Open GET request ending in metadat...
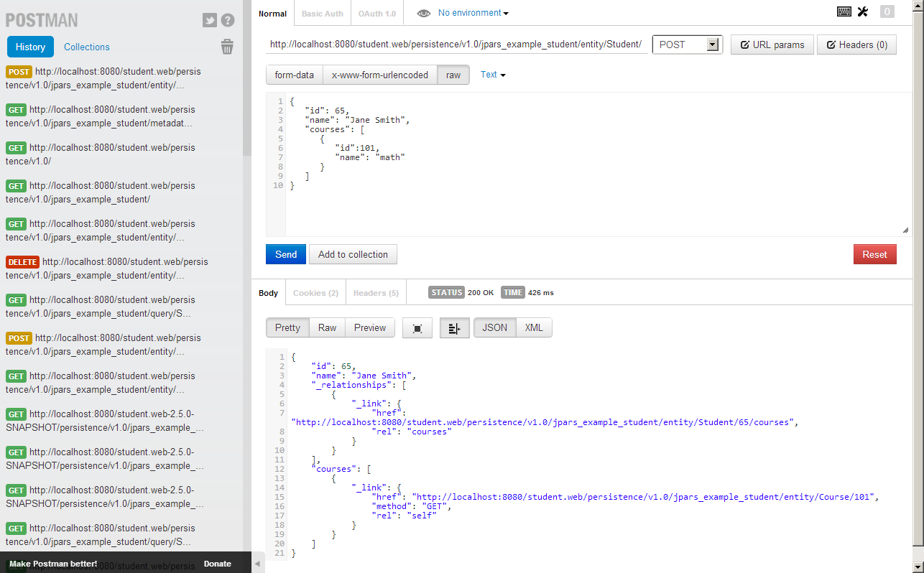The width and height of the screenshot is (924, 573). click(x=101, y=116)
